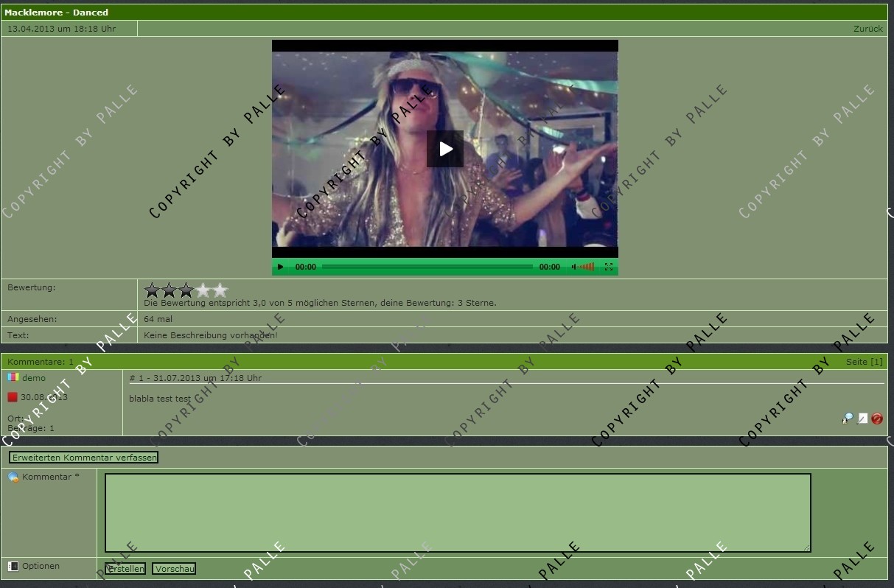894x588 pixels.
Task: Edit the comment using the pencil icon
Action: [x=862, y=419]
